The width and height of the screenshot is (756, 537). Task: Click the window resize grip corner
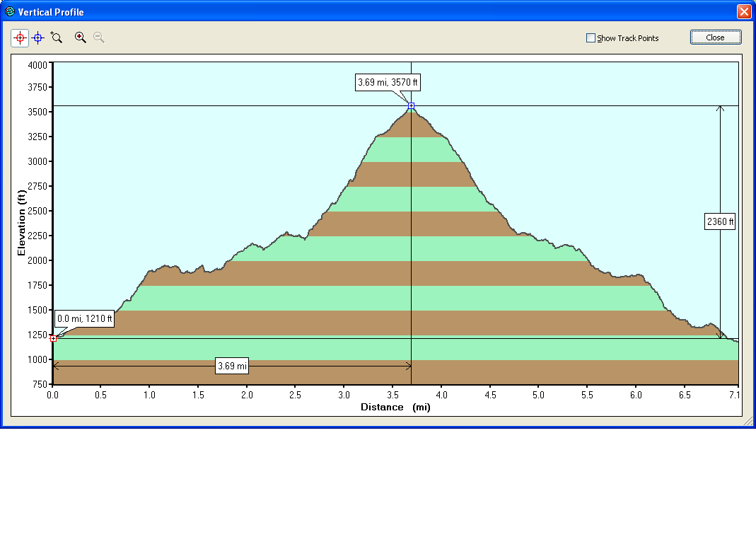[748, 421]
